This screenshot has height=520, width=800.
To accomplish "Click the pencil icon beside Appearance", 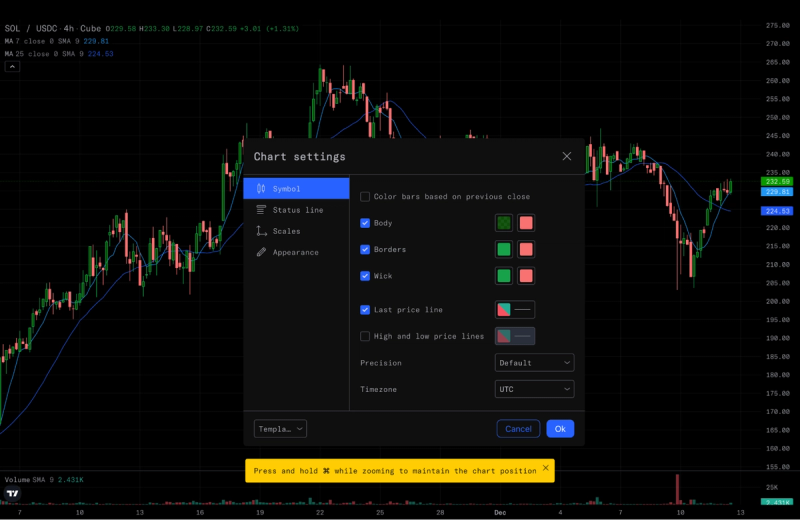I will pyautogui.click(x=261, y=252).
